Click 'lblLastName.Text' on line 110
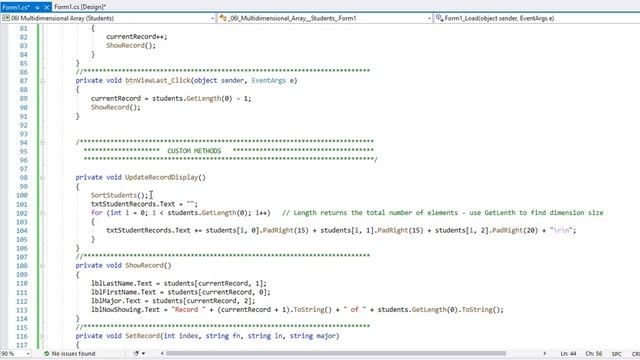 tap(121, 283)
